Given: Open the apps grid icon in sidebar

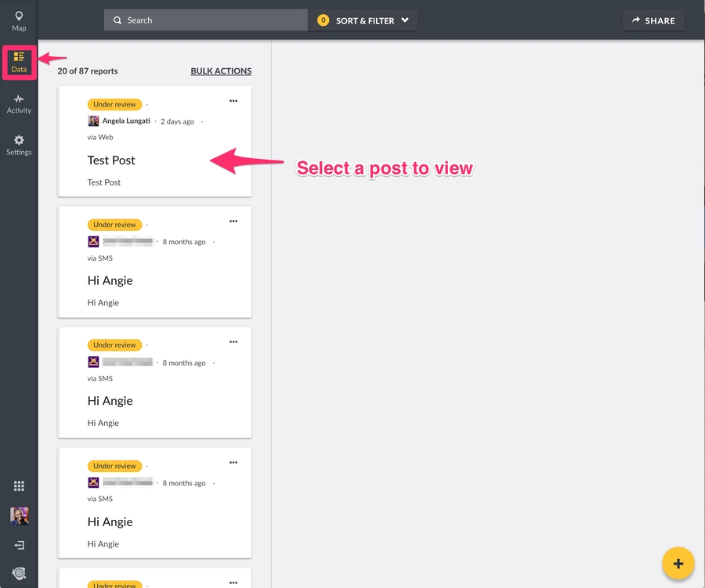Looking at the screenshot, I should (x=19, y=486).
